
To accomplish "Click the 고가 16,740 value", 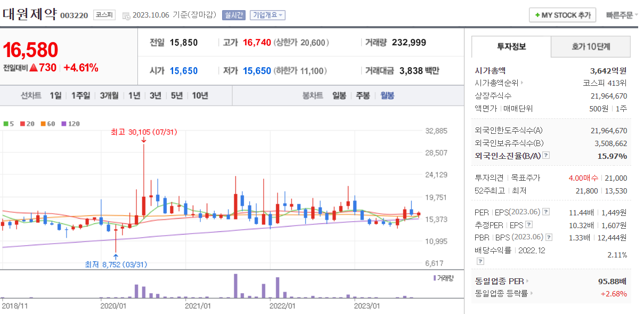I will [x=257, y=43].
